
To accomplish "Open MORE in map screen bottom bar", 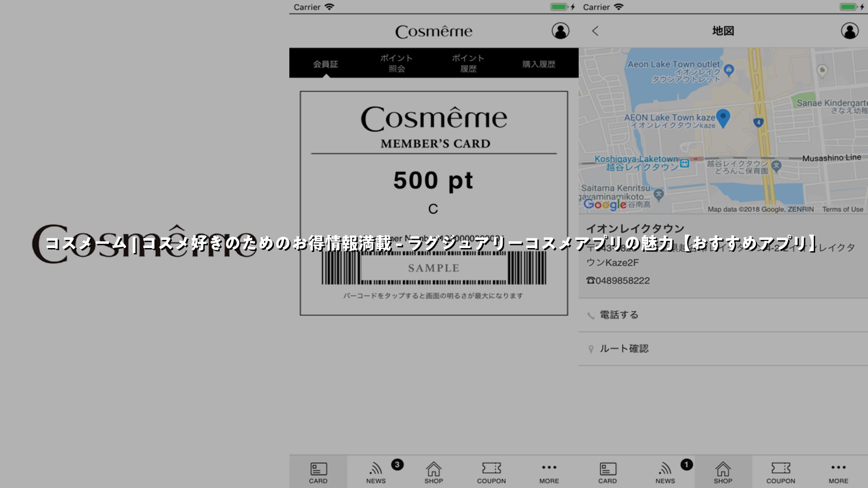I will coord(839,473).
